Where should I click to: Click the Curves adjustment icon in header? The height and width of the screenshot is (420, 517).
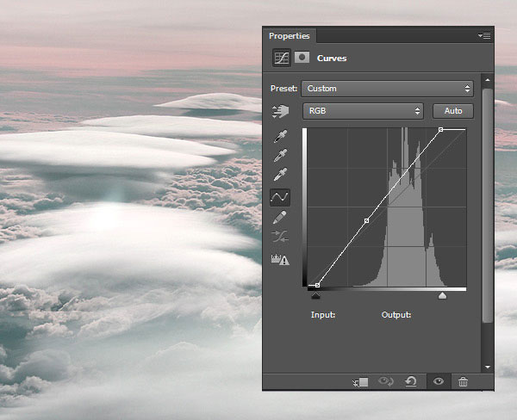click(x=281, y=59)
